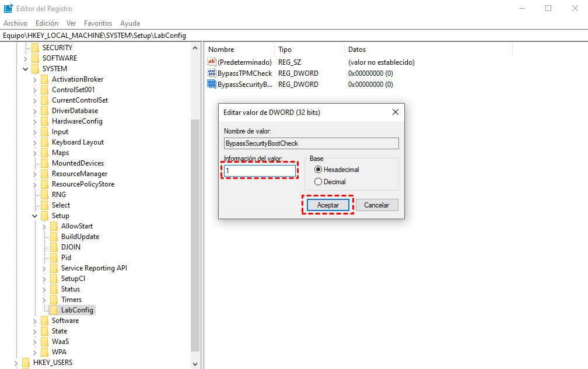588x369 pixels.
Task: Select the HKEY_USERS key icon
Action: pyautogui.click(x=26, y=362)
